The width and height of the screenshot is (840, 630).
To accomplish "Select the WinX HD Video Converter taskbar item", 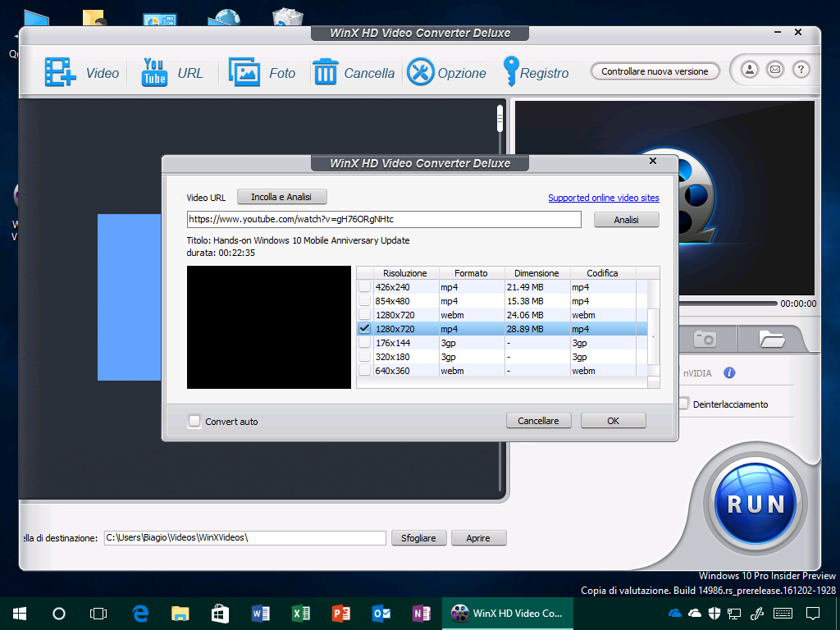I will [x=507, y=614].
